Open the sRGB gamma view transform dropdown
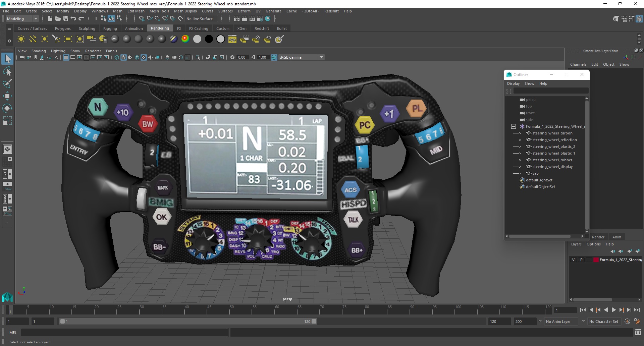 (x=301, y=57)
